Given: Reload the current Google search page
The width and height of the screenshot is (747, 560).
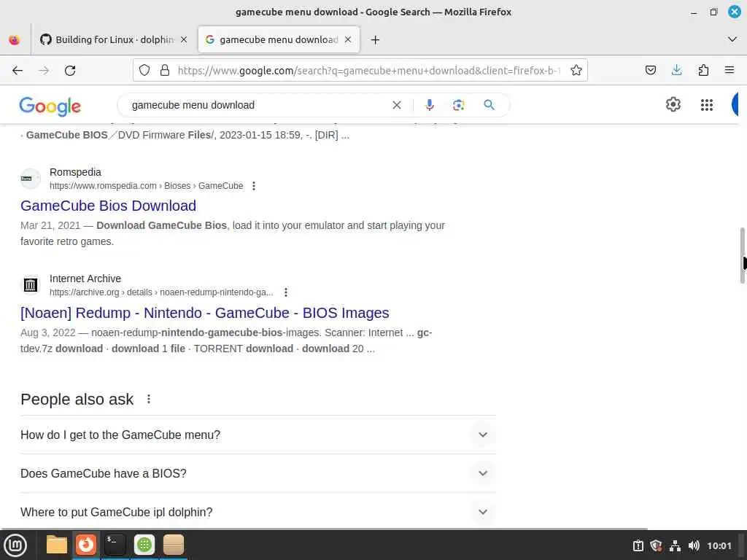Looking at the screenshot, I should [70, 71].
